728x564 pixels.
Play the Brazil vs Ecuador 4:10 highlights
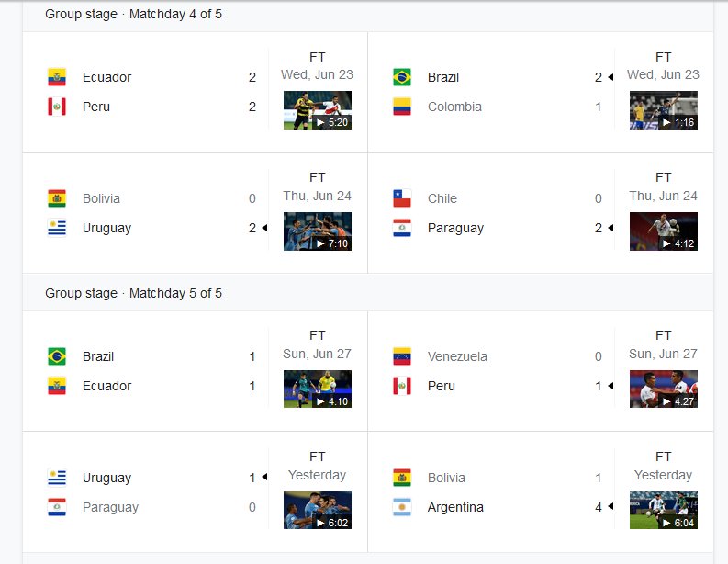(x=318, y=389)
